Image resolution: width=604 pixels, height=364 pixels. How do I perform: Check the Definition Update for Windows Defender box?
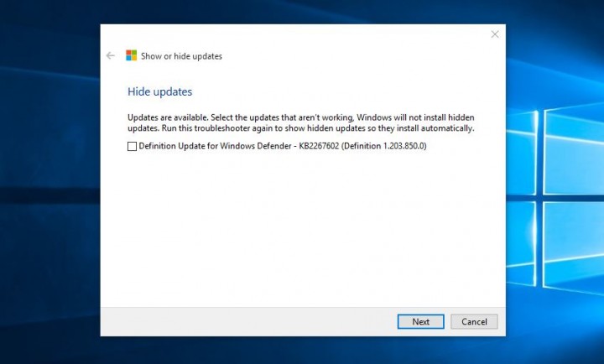(x=132, y=147)
